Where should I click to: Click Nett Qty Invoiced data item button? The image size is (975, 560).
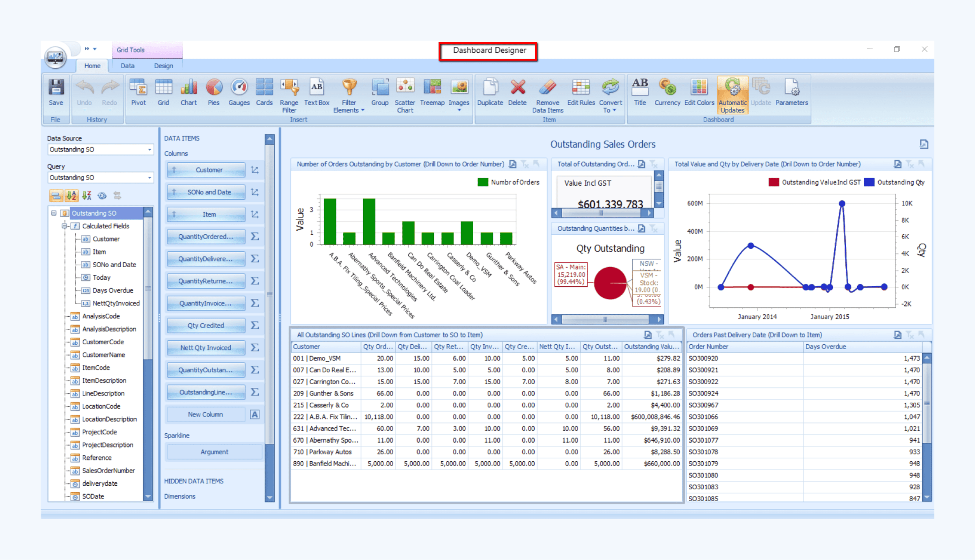pos(206,348)
